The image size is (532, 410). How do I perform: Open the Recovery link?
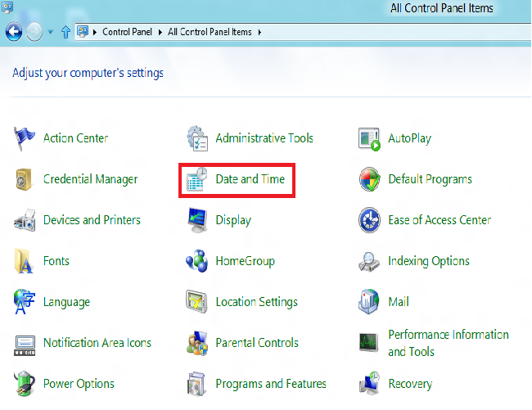click(x=410, y=385)
